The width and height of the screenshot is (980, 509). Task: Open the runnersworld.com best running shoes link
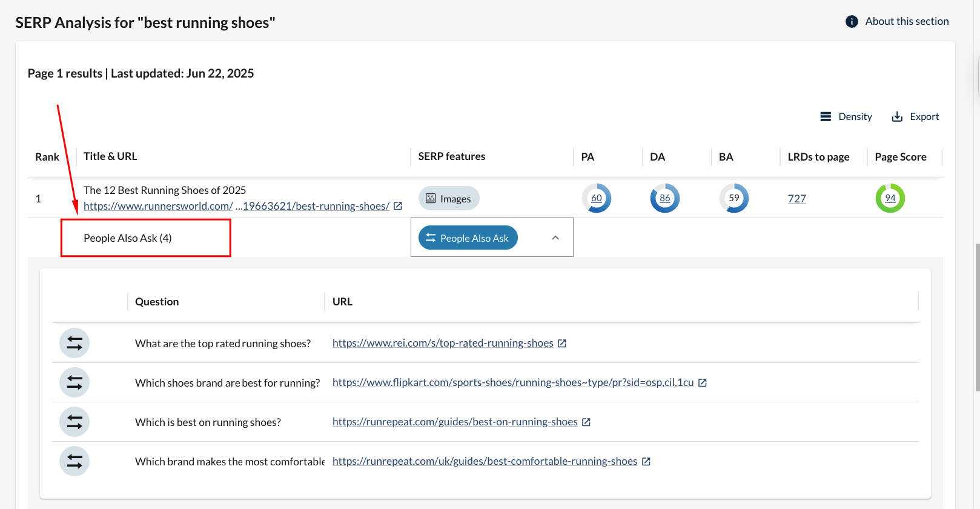tap(236, 206)
